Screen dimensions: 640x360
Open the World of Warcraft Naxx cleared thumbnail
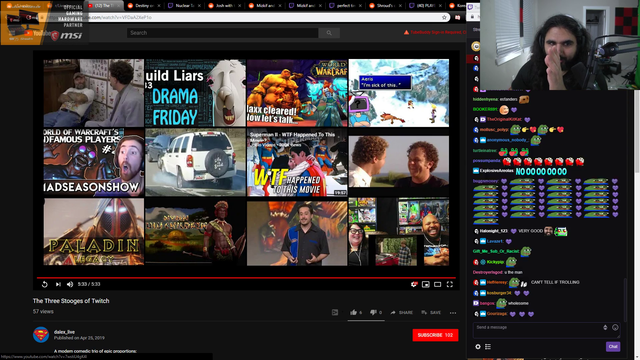pos(297,93)
